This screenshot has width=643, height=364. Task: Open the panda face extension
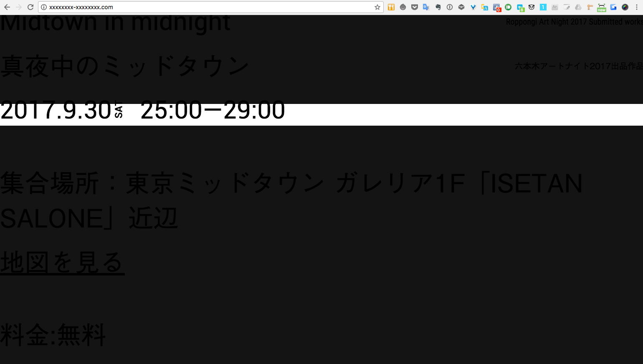point(532,7)
